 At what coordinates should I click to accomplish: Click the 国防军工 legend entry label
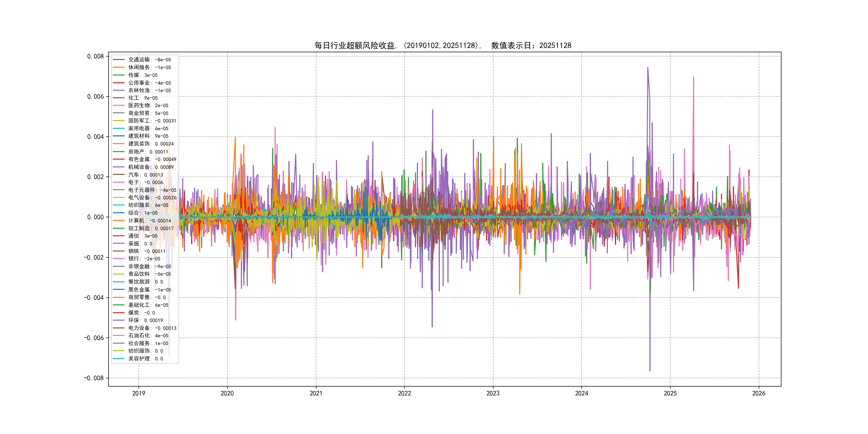pyautogui.click(x=152, y=121)
